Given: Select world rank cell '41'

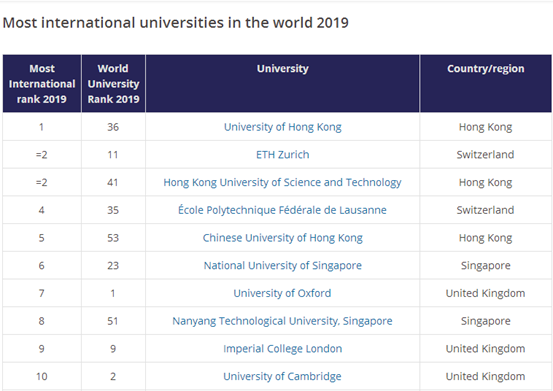Looking at the screenshot, I should coord(113,182).
